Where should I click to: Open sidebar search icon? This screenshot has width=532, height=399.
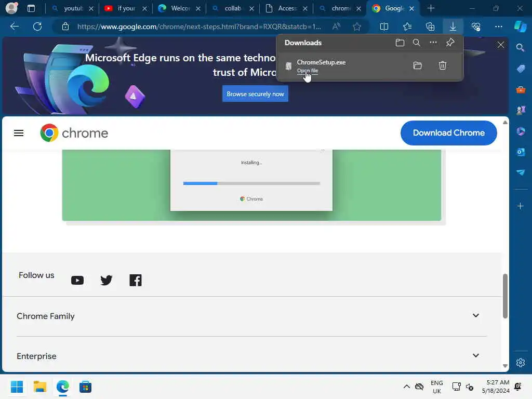521,48
